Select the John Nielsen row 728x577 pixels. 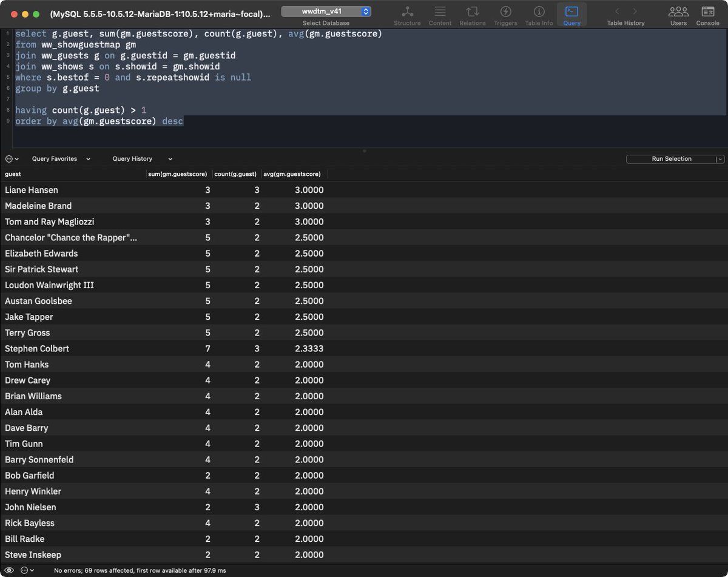pos(364,507)
